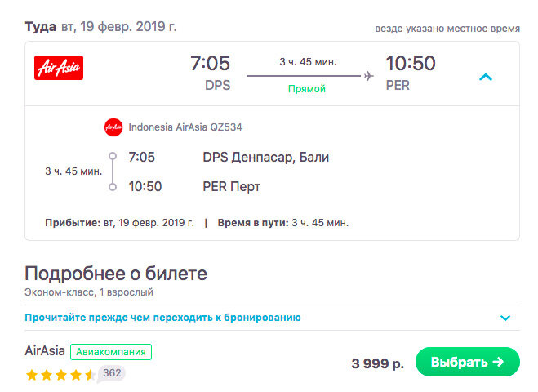Click the star rating for AirAsia
Screen dimensions: 538x392
coord(60,375)
